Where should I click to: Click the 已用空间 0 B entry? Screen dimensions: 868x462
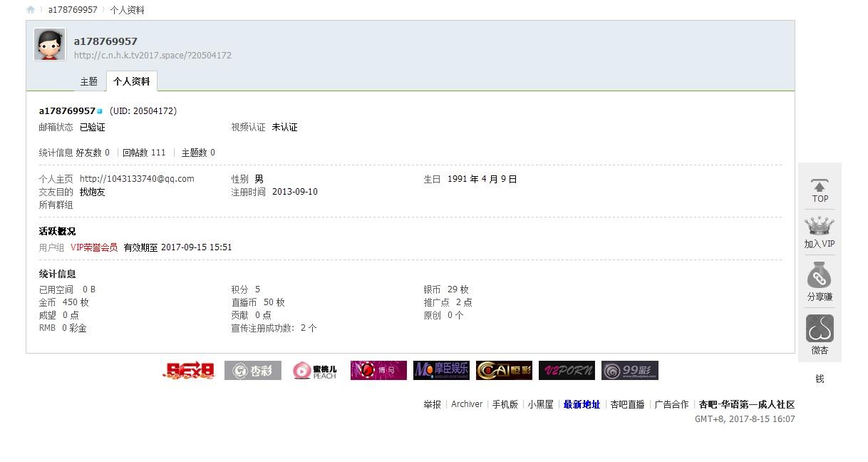pyautogui.click(x=67, y=289)
